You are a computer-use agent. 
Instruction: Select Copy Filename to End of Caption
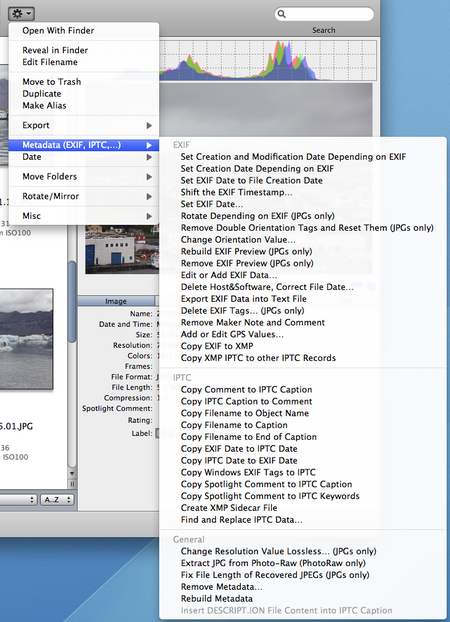303,437
